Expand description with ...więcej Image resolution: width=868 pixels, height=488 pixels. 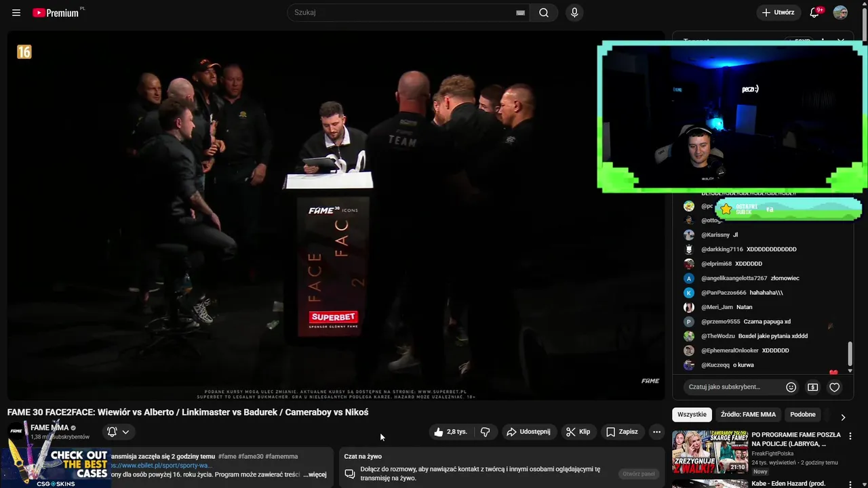coord(315,474)
